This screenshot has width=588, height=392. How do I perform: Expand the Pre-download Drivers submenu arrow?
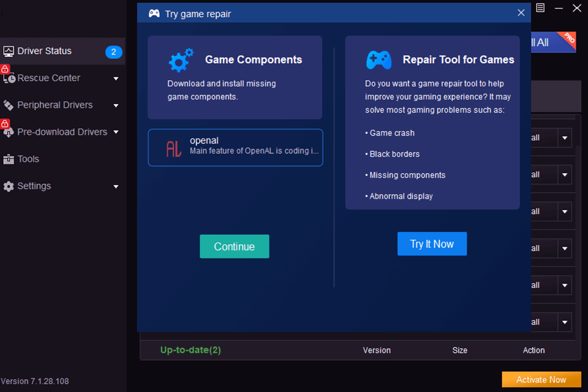[116, 132]
